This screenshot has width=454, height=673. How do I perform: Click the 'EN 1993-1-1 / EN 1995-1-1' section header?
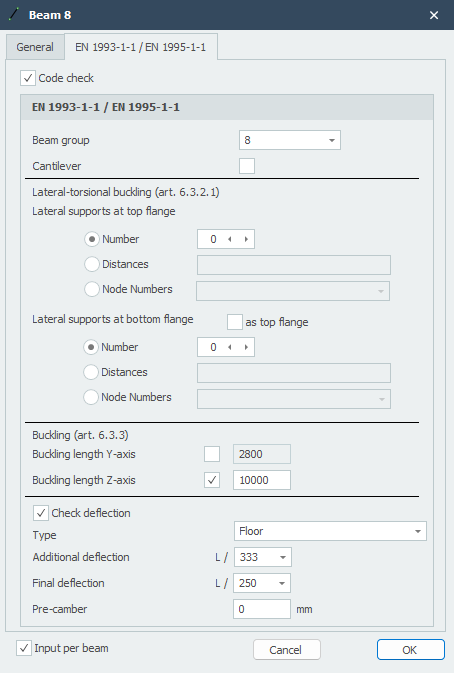click(227, 107)
